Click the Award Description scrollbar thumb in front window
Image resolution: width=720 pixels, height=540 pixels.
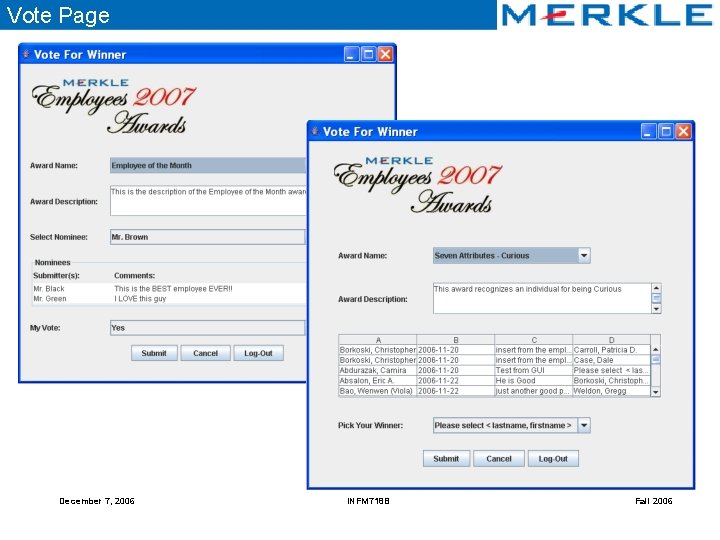[x=656, y=298]
